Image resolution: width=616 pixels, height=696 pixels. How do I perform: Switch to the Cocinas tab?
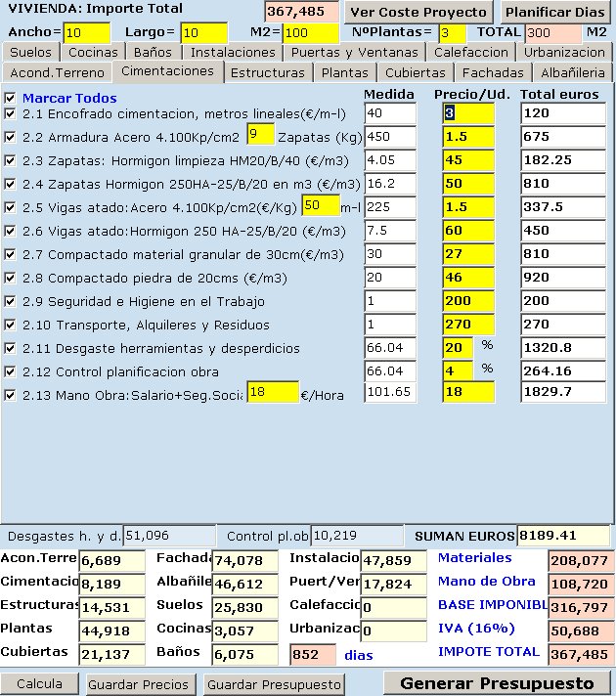pyautogui.click(x=93, y=53)
